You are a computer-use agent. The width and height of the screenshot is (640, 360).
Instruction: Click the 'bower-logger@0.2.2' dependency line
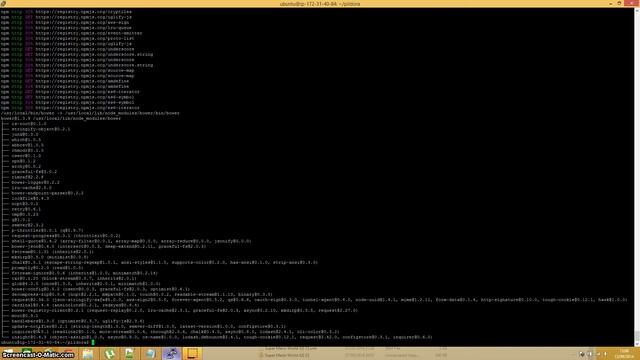pyautogui.click(x=36, y=182)
